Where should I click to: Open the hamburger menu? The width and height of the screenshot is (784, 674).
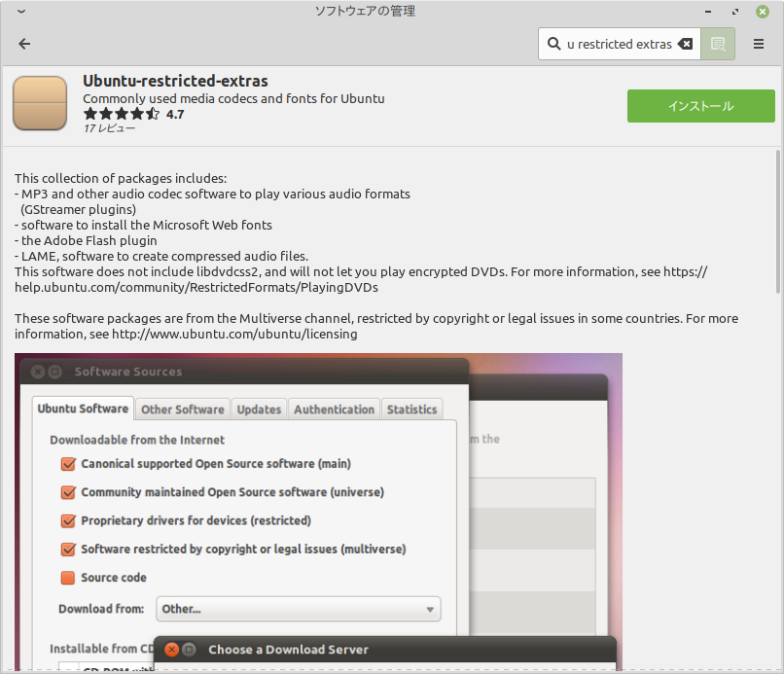tap(758, 44)
